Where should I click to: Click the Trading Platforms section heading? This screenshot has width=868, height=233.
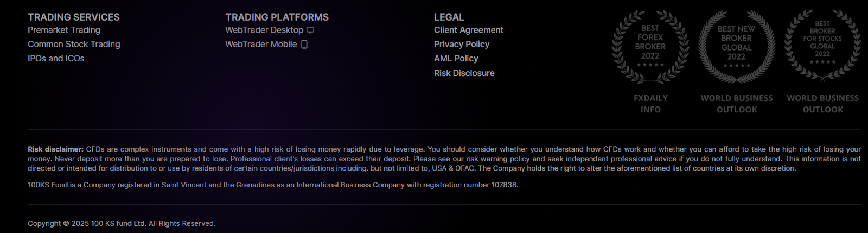277,17
